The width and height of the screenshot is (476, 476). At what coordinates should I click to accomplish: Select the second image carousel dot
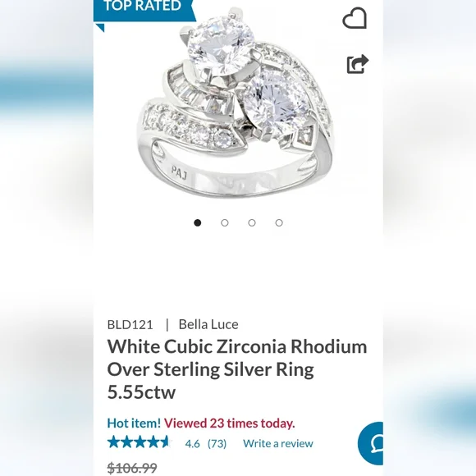225,223
